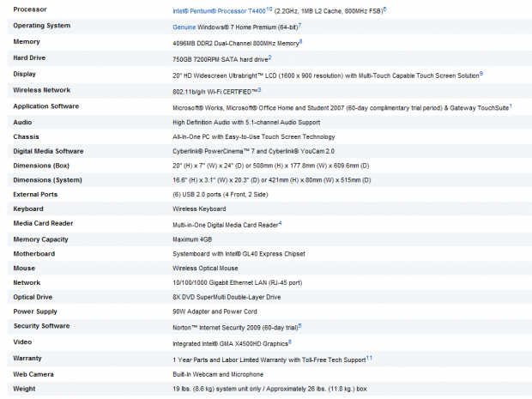The height and width of the screenshot is (399, 532).
Task: Click the Display row label
Action: click(x=24, y=74)
